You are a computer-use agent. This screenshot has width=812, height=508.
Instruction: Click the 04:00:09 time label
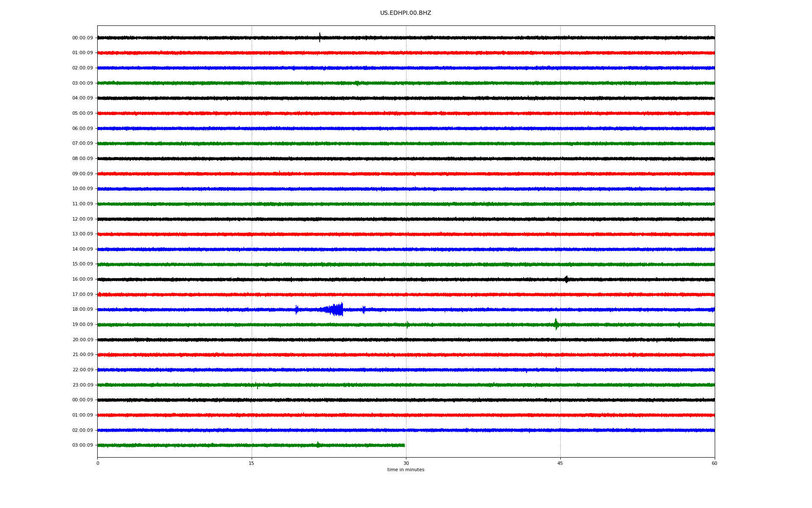82,98
